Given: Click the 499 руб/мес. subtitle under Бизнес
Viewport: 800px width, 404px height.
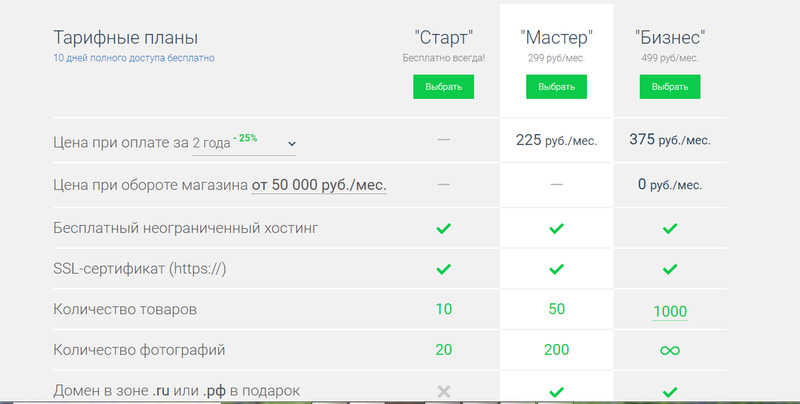Looking at the screenshot, I should pos(670,58).
